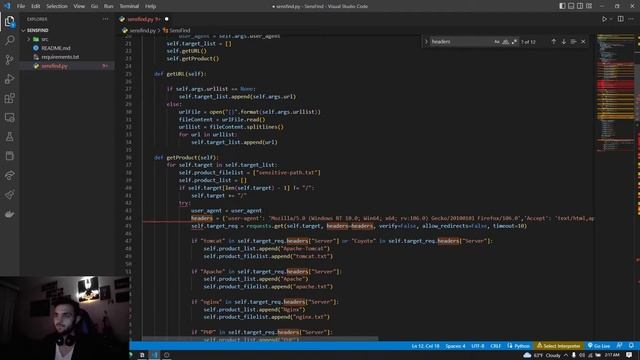
Task: Click the Select Interpreter warning
Action: (x=558, y=346)
